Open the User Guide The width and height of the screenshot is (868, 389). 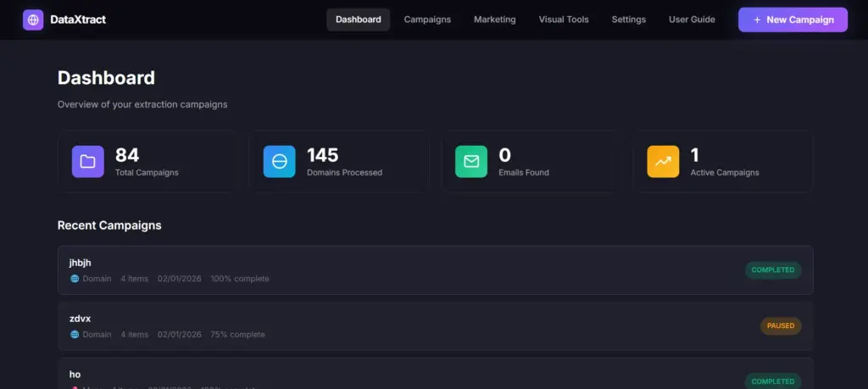[x=692, y=20]
